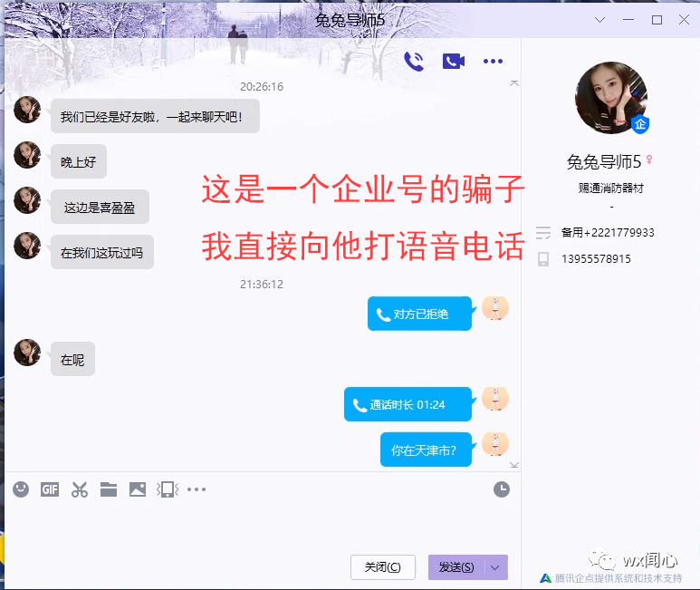Viewport: 700px width, 590px height.
Task: Select the 你在天津市? sent message
Action: [x=426, y=450]
